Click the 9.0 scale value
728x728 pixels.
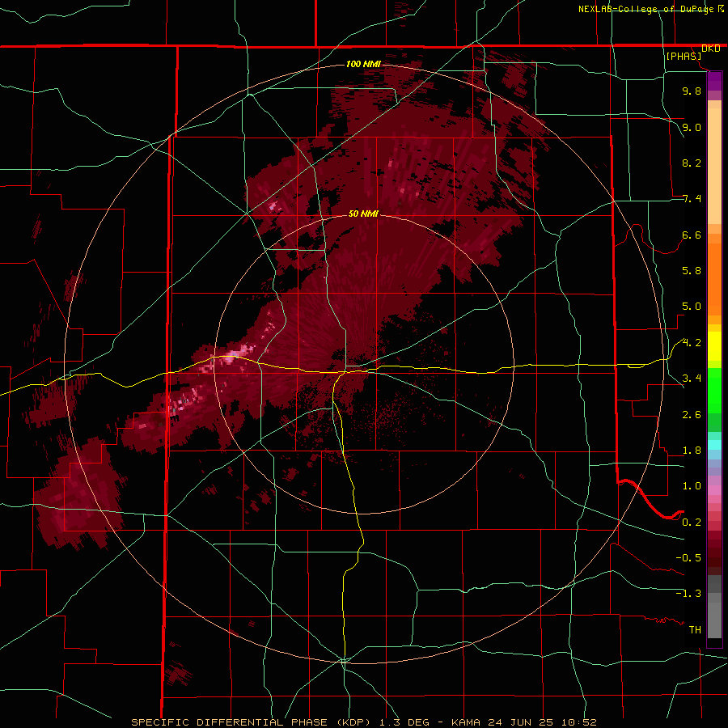pos(692,127)
